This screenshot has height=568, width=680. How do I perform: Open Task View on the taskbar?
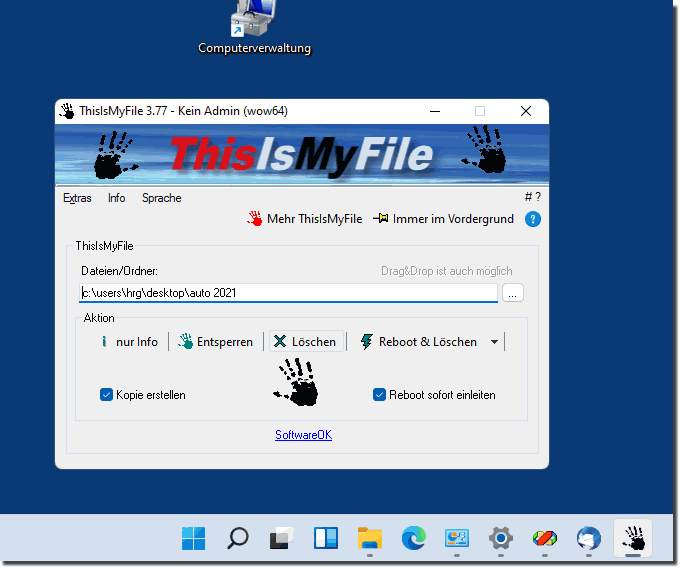pyautogui.click(x=281, y=539)
